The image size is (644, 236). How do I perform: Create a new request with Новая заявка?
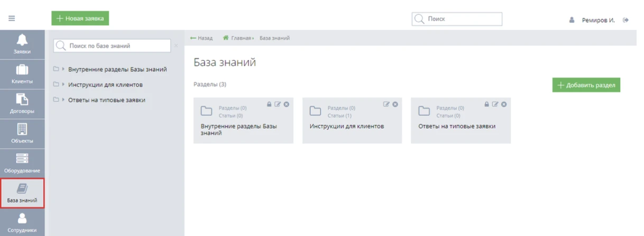click(80, 19)
